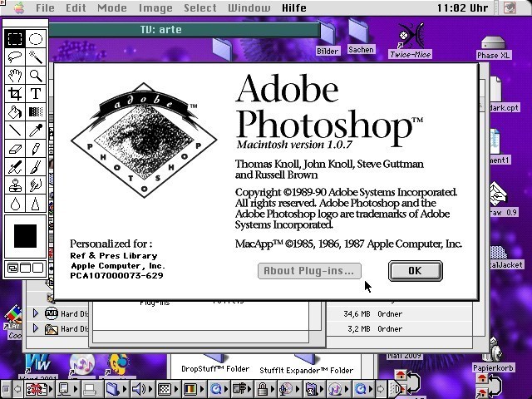The width and height of the screenshot is (532, 399).
Task: Select the Hand tool
Action: pos(15,75)
